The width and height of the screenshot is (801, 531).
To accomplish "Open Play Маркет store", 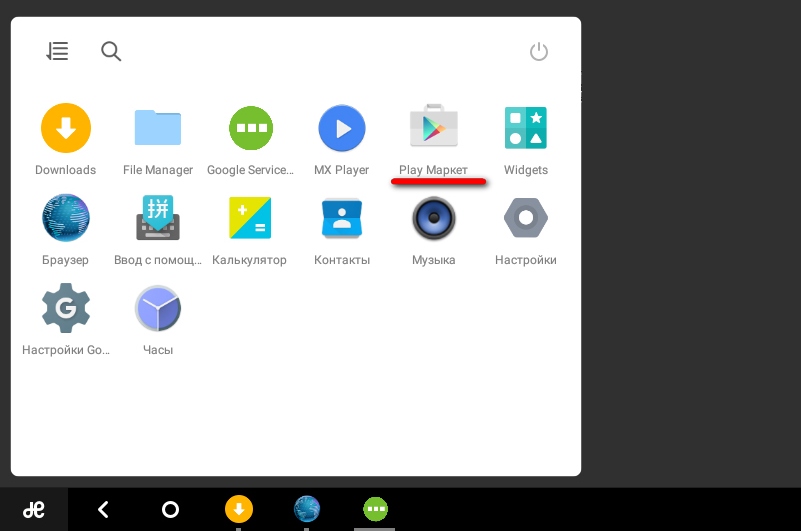I will 434,126.
